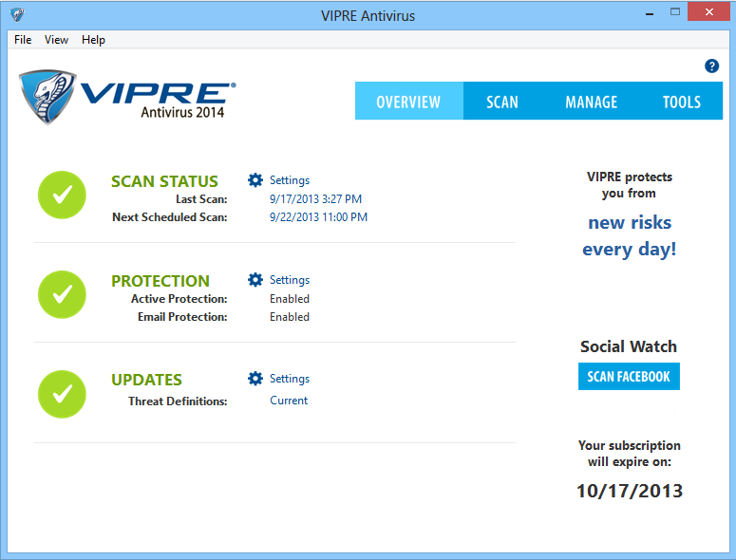Switch to the Manage tab

(x=591, y=102)
